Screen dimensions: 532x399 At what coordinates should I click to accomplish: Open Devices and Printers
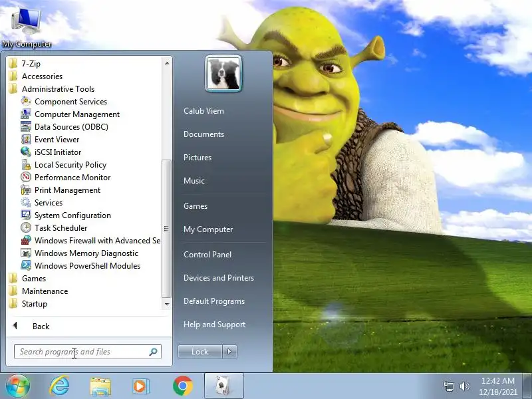click(x=219, y=278)
